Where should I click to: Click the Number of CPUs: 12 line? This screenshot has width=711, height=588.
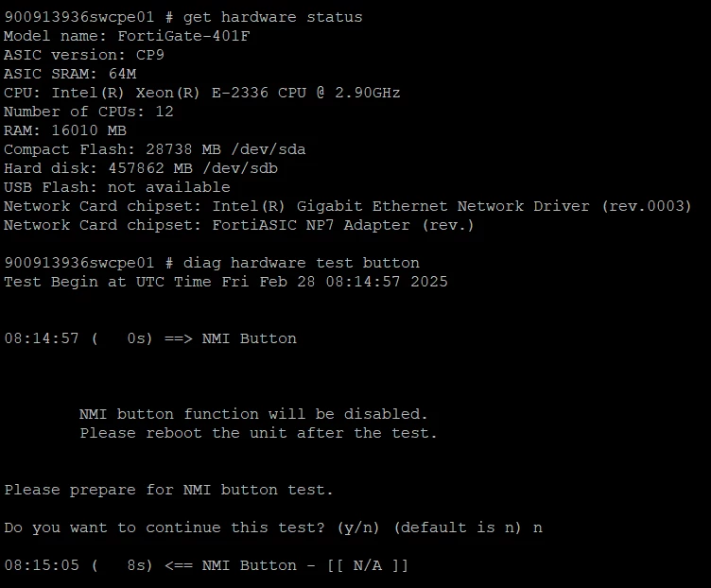coord(89,112)
